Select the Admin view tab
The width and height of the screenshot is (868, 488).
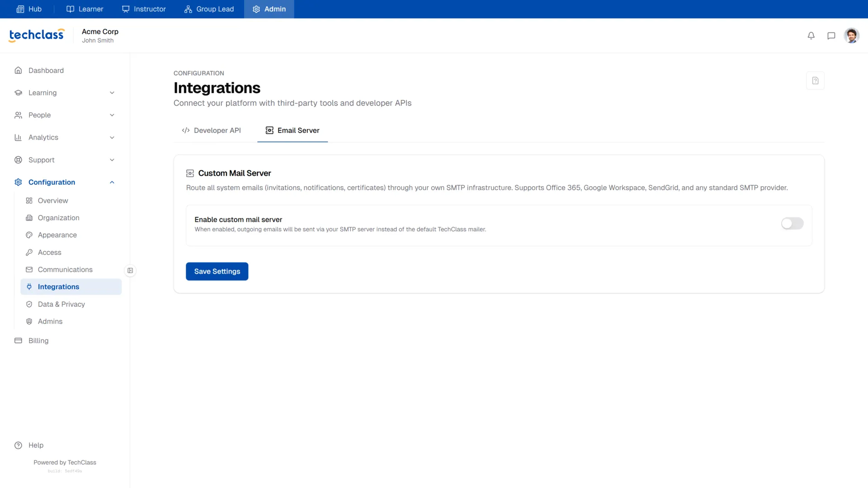pyautogui.click(x=269, y=9)
